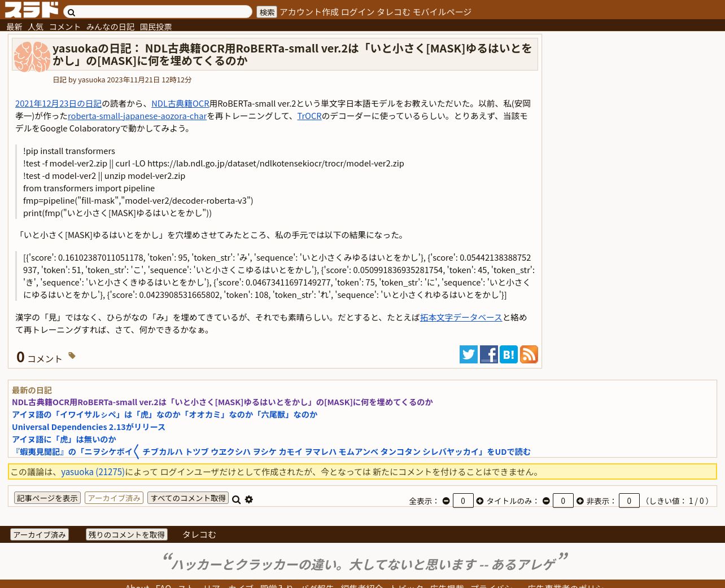Open the 拓本文字データベース link
The image size is (725, 588).
tap(461, 317)
